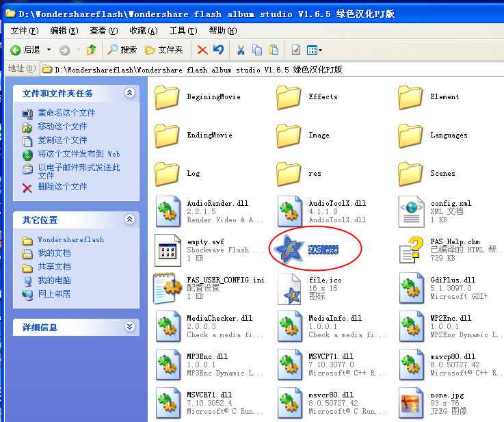Screen dimensions: 504x422
Task: Open the Views dropdown button
Action: pyautogui.click(x=315, y=50)
